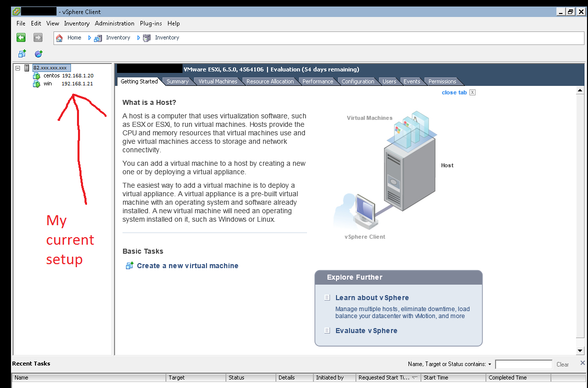Switch to the Events tab
The image size is (588, 388).
[x=412, y=81]
